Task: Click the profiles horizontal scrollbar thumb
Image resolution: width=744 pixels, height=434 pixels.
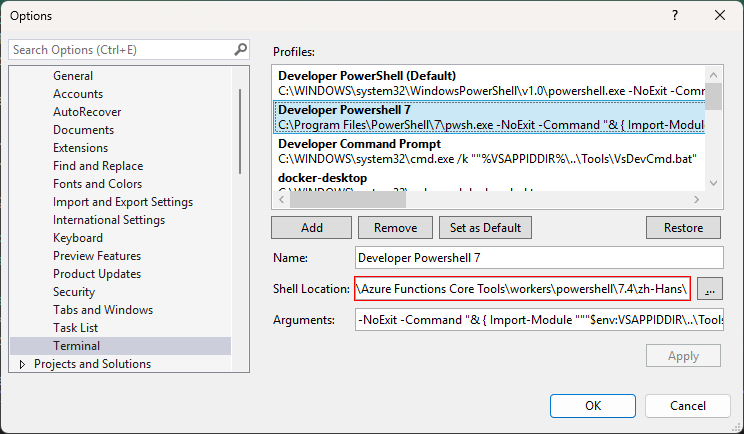Action: [x=348, y=200]
